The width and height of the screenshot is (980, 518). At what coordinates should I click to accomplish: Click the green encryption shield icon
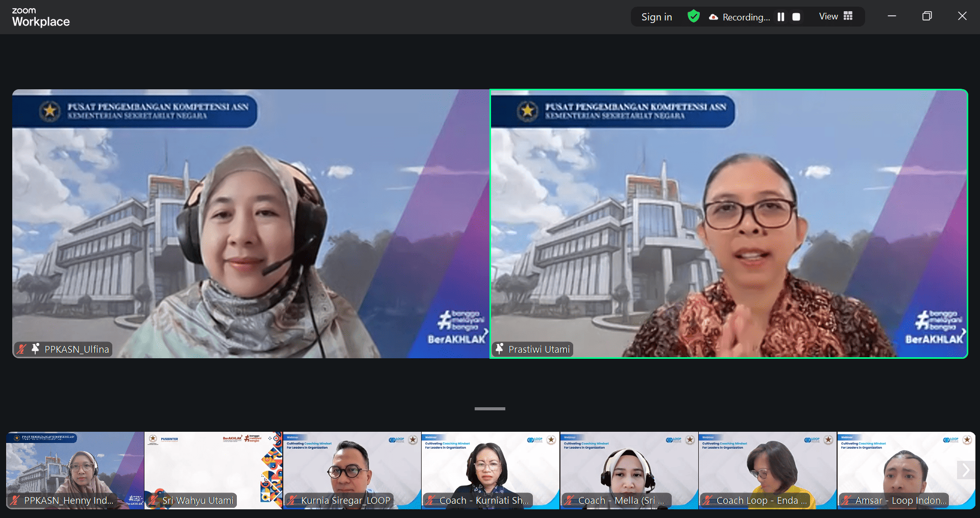pyautogui.click(x=693, y=16)
